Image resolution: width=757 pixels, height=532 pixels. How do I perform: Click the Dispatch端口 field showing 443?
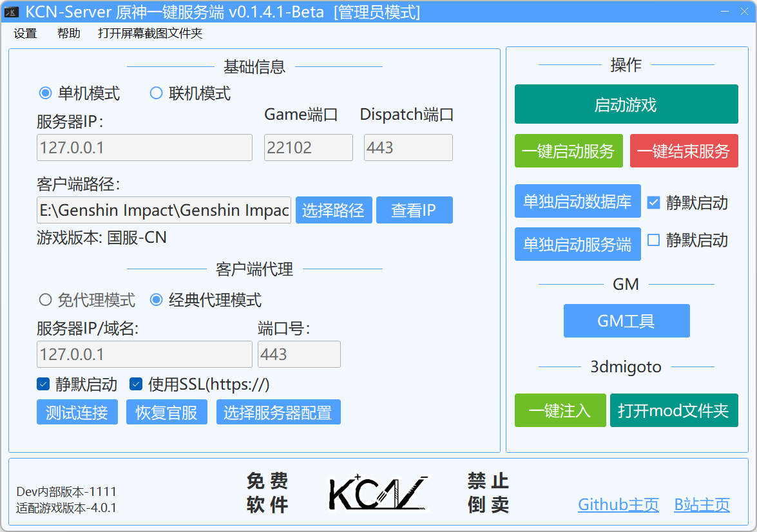point(408,147)
